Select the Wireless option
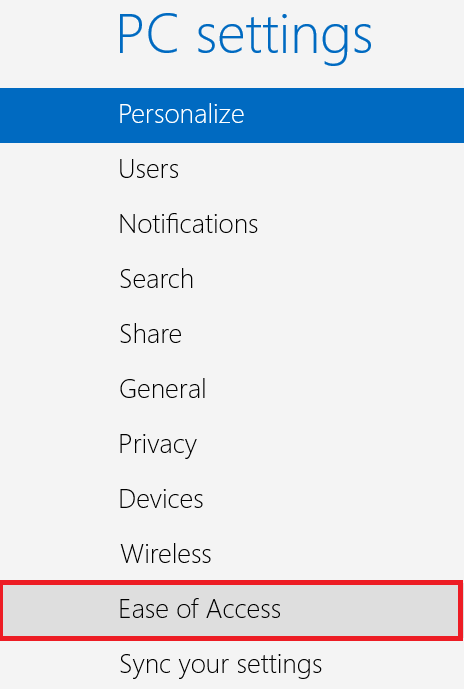Screen dimensions: 464x689 (232, 554)
